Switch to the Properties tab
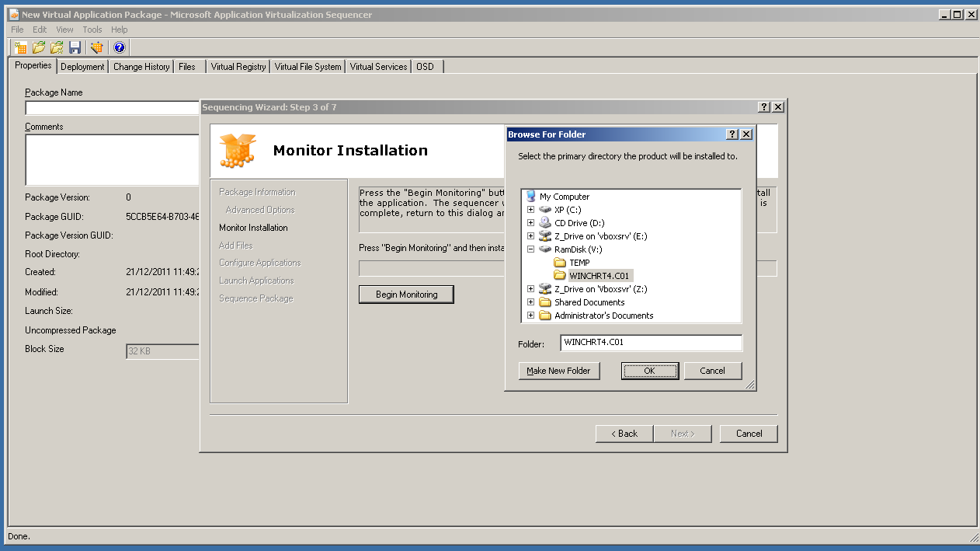The image size is (980, 551). pos(33,65)
